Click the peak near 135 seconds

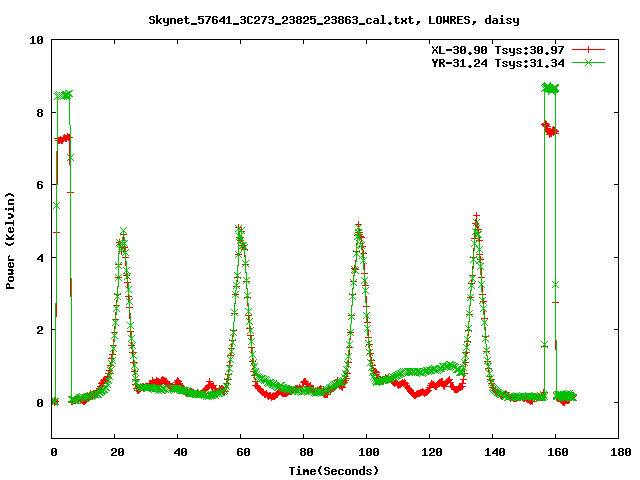pos(476,218)
